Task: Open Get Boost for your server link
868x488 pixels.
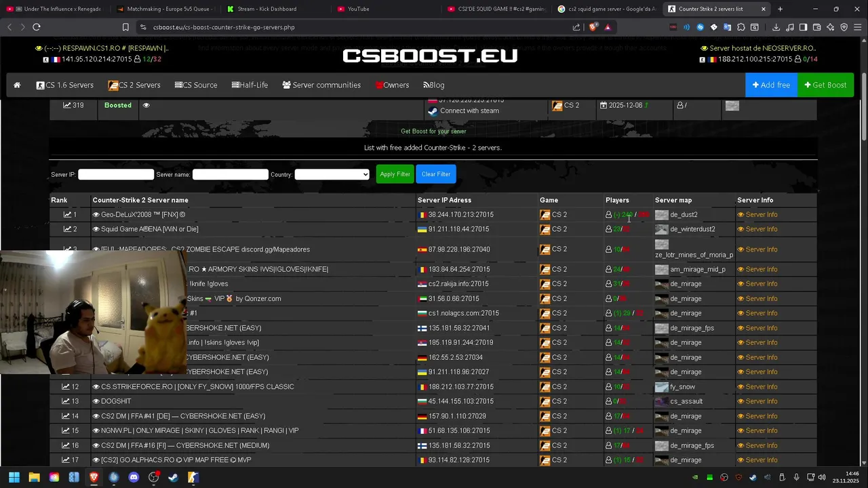Action: pos(433,131)
